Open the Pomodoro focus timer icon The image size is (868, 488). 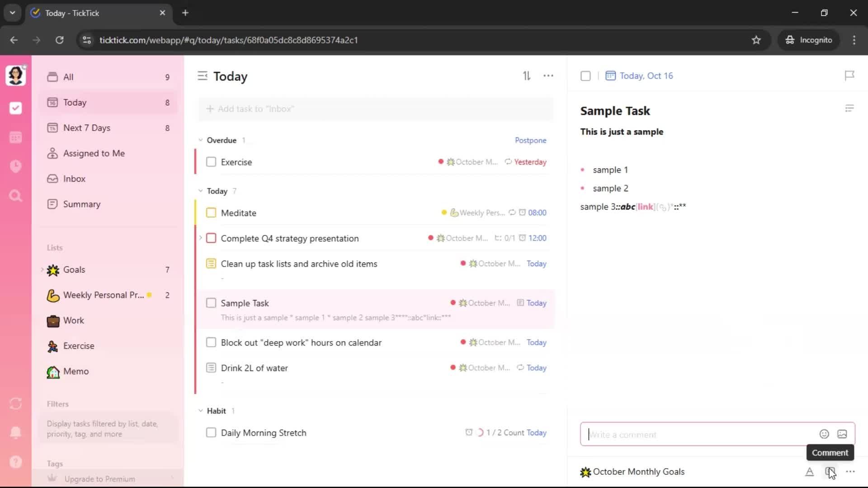pyautogui.click(x=15, y=166)
